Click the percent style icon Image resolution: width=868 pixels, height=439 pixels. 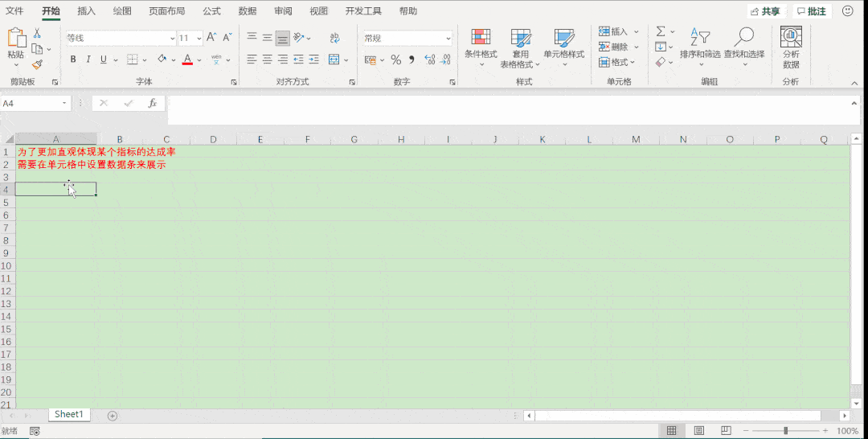(x=395, y=59)
